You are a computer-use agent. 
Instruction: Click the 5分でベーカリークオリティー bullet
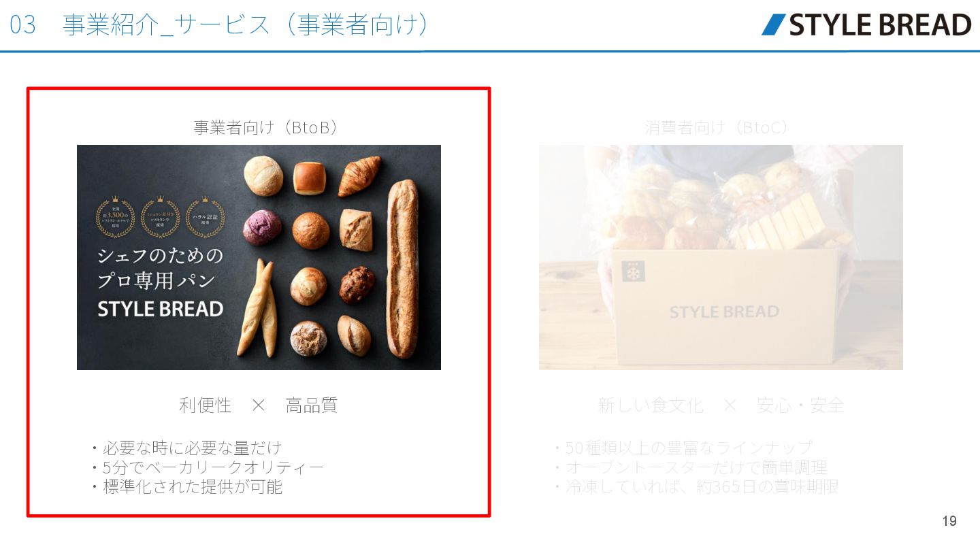pos(206,467)
